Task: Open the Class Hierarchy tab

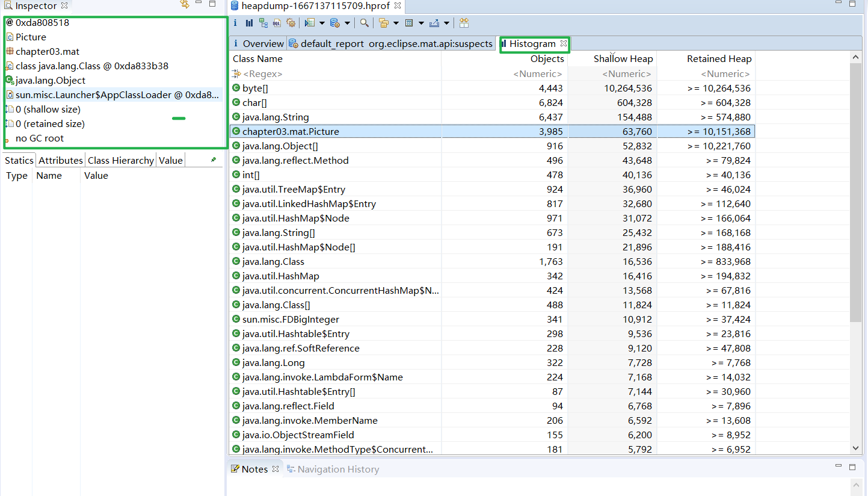Action: (121, 160)
